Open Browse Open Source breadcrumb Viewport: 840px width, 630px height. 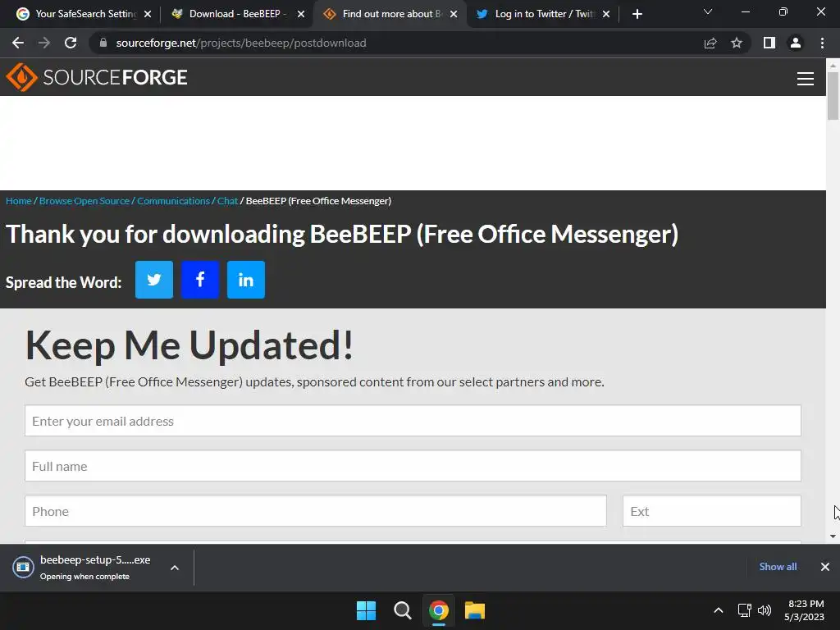point(84,201)
